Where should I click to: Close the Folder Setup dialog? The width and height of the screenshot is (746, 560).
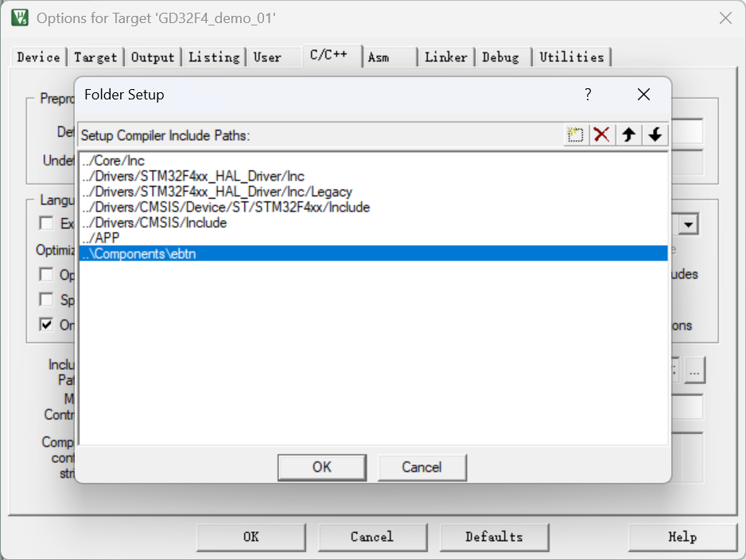(x=643, y=94)
